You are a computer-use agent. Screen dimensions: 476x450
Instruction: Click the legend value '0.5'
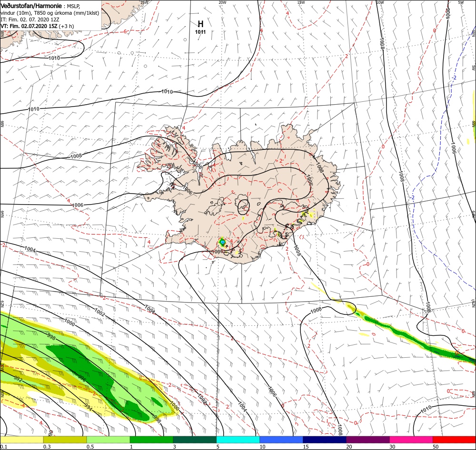90,447
